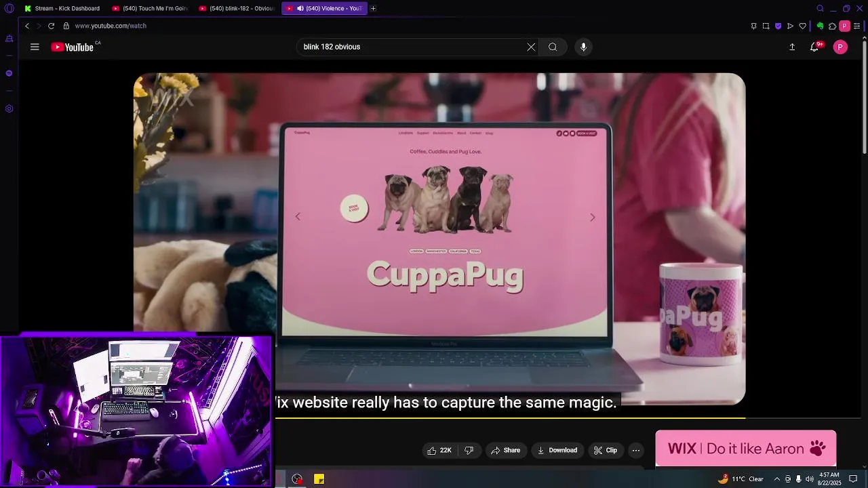Switch to blink-182 Obvious tab
Screen dimensions: 868x488
coord(237,8)
